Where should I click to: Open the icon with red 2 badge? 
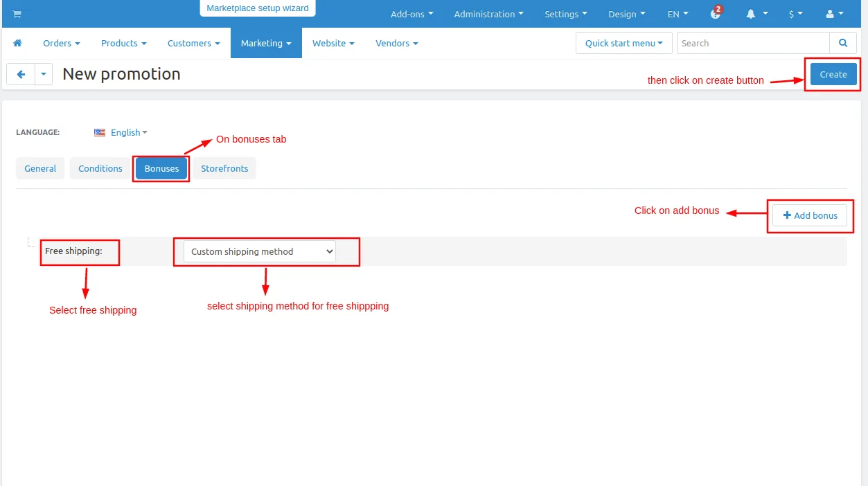pos(716,12)
